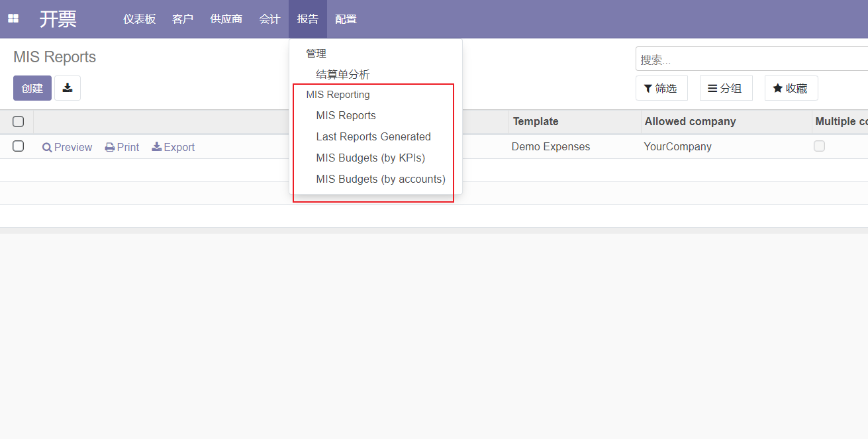The image size is (868, 439).
Task: Open the 配置 configuration menu
Action: pyautogui.click(x=346, y=19)
